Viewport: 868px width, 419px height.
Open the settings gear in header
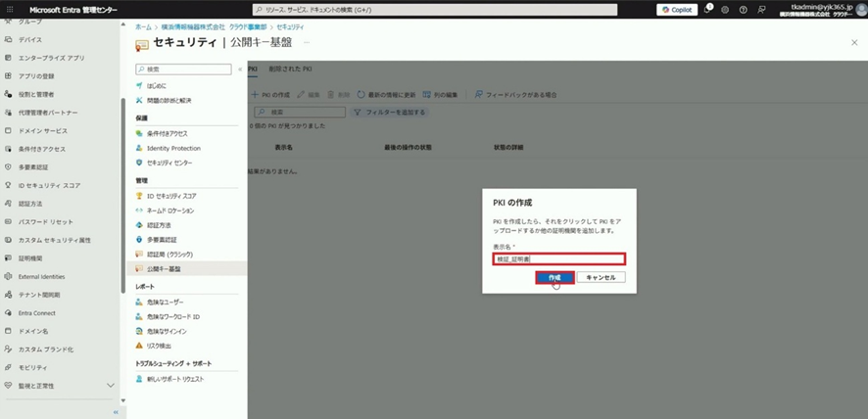click(725, 9)
